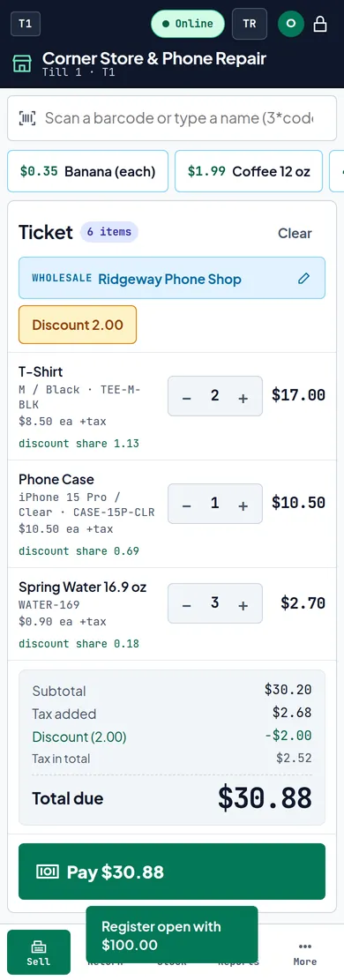Switch to the Sell tab

[39, 953]
